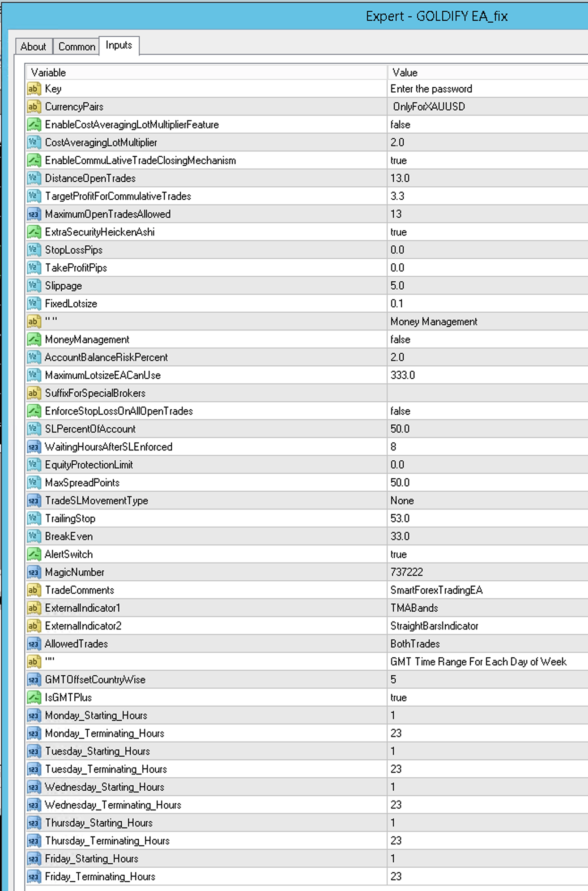Select the icon beside ExternalIndicator1

click(x=34, y=608)
